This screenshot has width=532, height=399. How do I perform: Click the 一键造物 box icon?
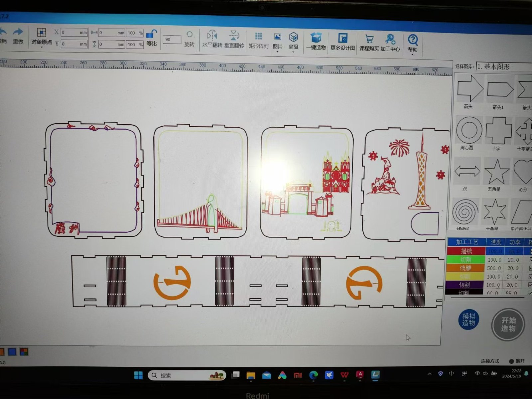[316, 38]
